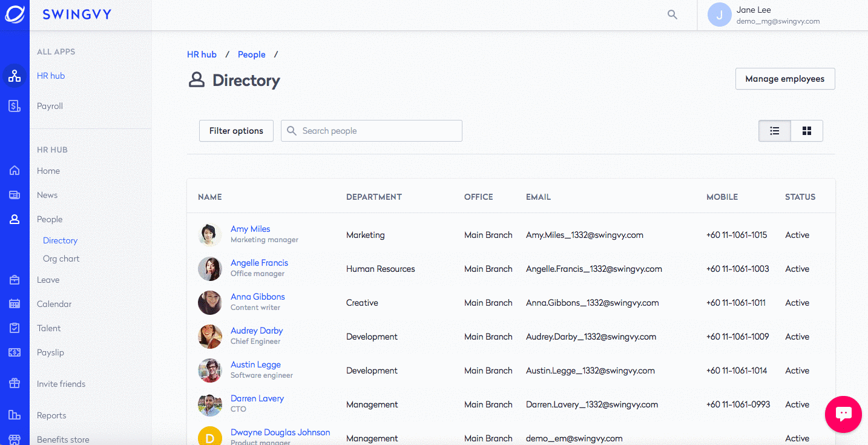Screen dimensions: 868x445
Task: Open Leave menu item
Action: click(x=48, y=280)
